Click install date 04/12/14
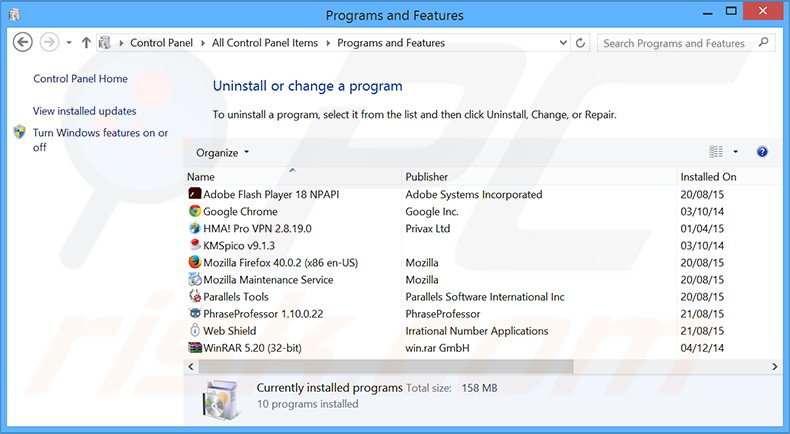790x434 pixels. [x=702, y=348]
